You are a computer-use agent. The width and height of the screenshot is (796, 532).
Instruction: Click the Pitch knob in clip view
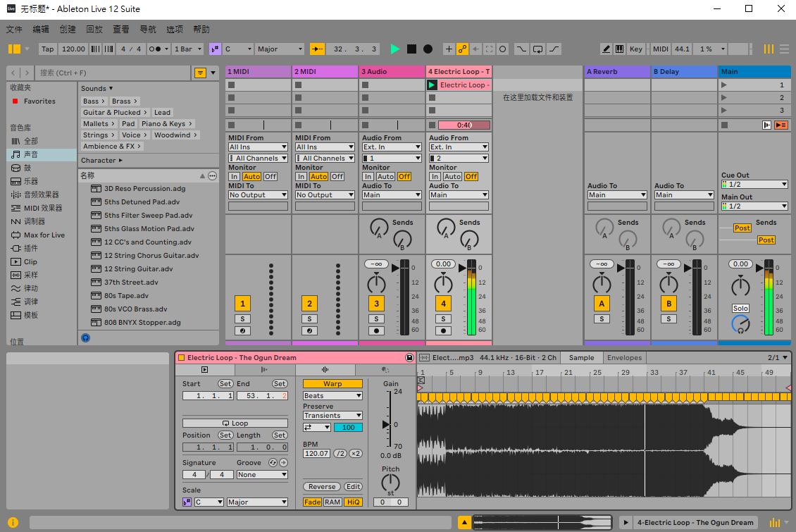click(390, 483)
